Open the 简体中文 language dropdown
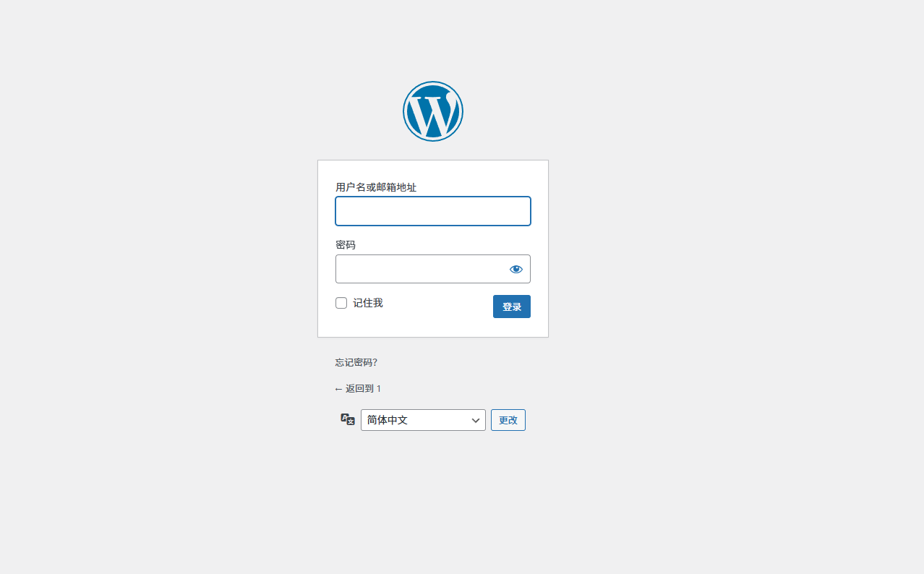Image resolution: width=924 pixels, height=574 pixels. click(423, 420)
